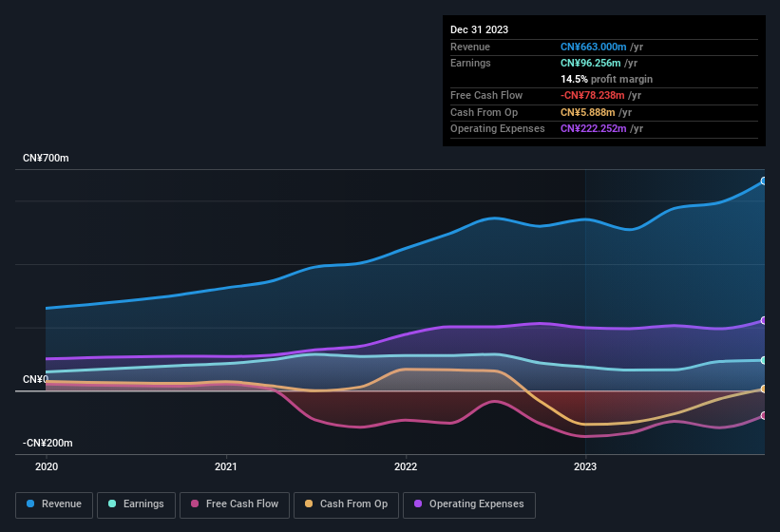The image size is (780, 532).
Task: Toggle the Cash From Op legend button
Action: 346,504
